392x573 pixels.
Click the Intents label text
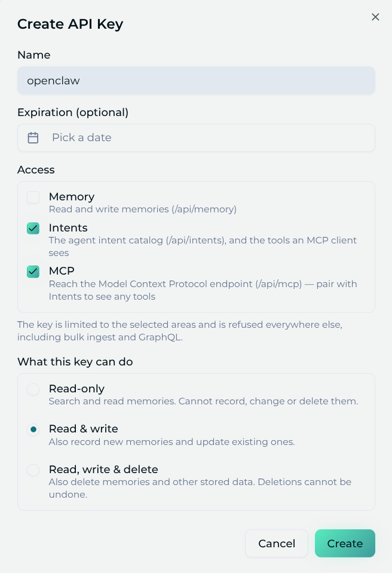[x=68, y=228]
